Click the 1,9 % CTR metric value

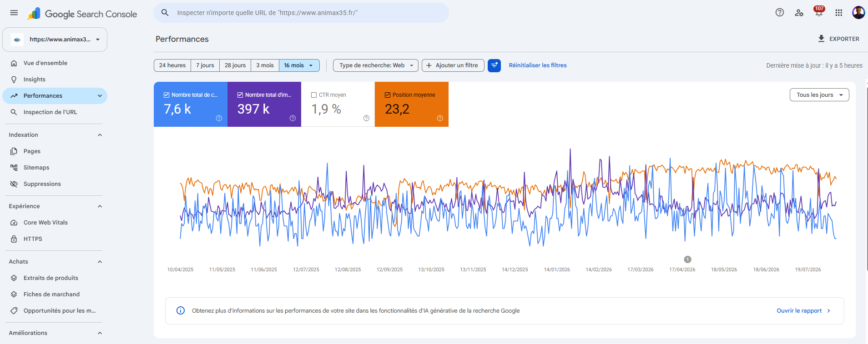click(x=326, y=109)
